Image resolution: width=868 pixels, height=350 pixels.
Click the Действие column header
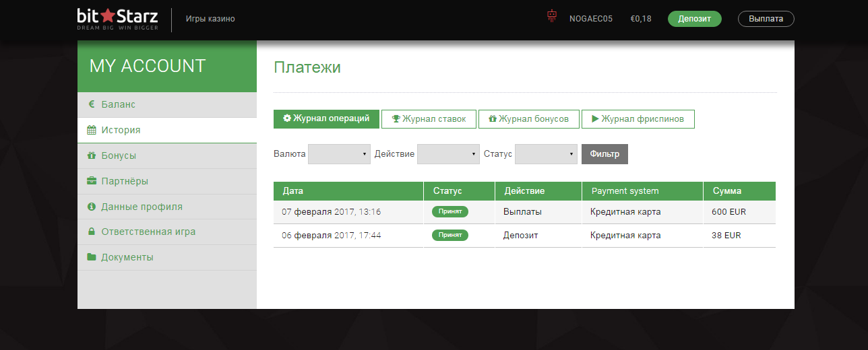(x=538, y=191)
